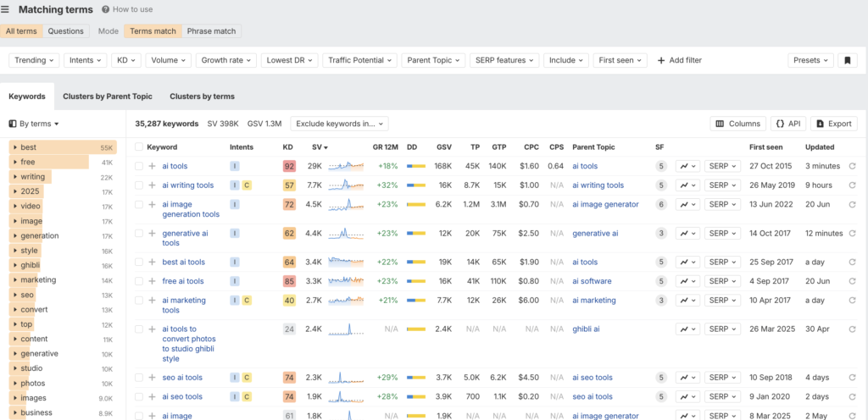This screenshot has width=868, height=420.
Task: Check the free ai tools checkbox
Action: pyautogui.click(x=139, y=281)
